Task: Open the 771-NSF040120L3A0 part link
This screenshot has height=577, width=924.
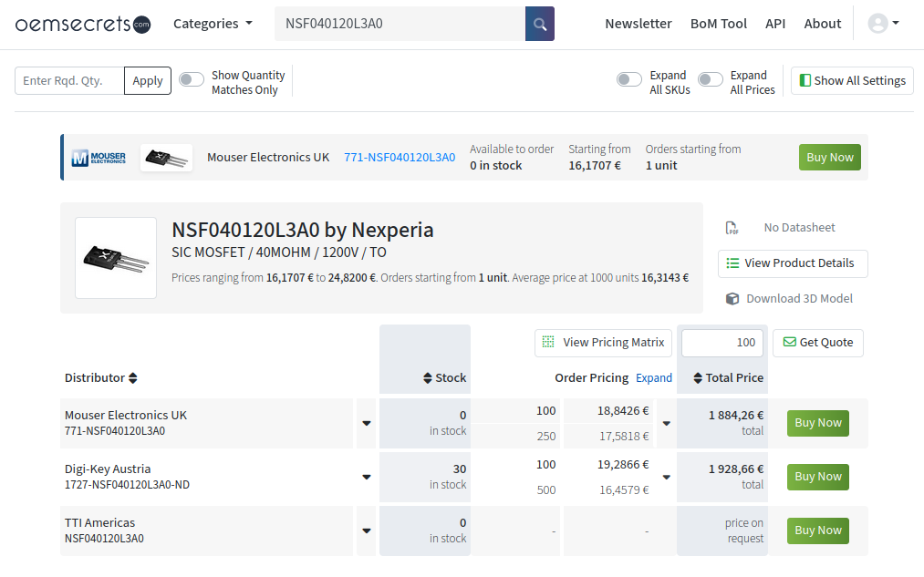Action: (x=399, y=158)
